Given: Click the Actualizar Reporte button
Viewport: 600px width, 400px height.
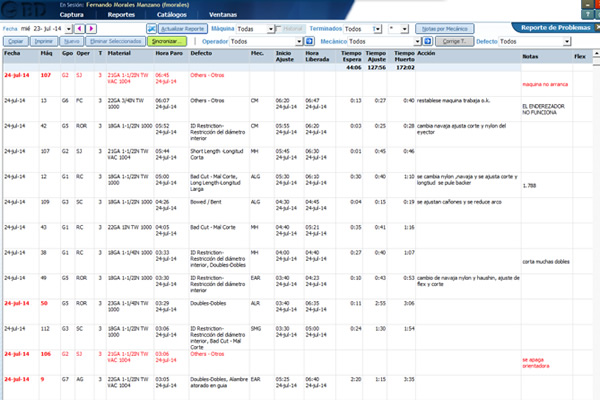Looking at the screenshot, I should coord(182,29).
